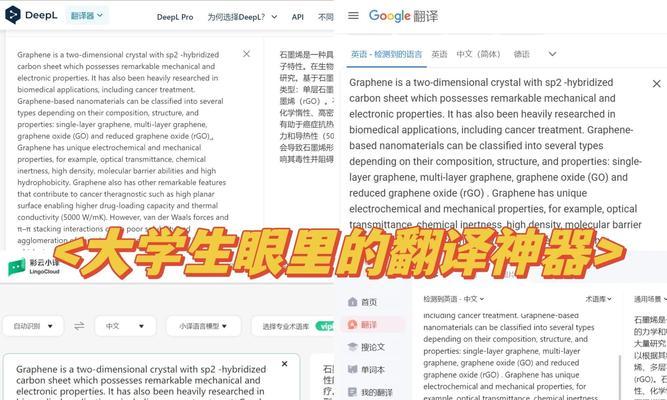The image size is (667, 400).
Task: Clear the Google Translate source text
Action: click(657, 84)
